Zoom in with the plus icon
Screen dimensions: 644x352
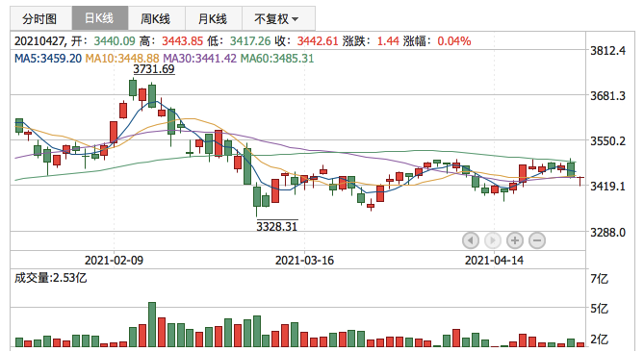(515, 240)
